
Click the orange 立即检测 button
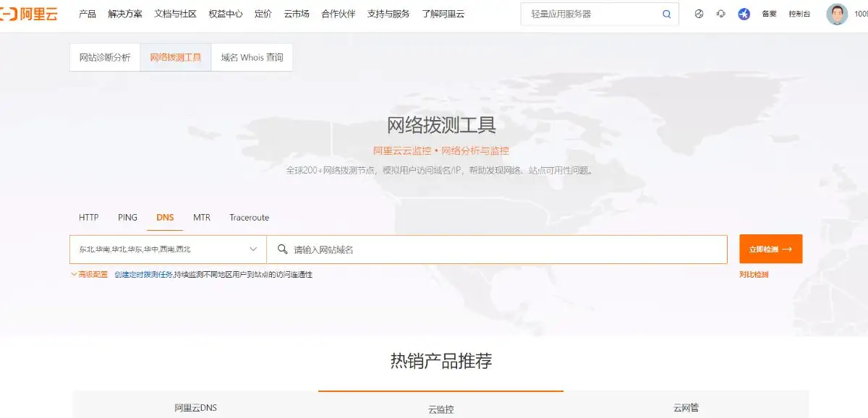coord(770,249)
